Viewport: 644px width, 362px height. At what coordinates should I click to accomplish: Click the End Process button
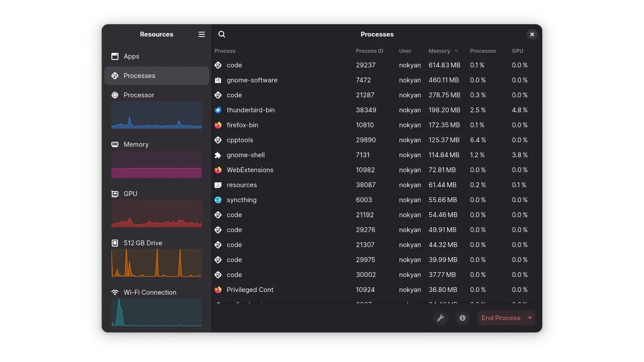point(501,318)
